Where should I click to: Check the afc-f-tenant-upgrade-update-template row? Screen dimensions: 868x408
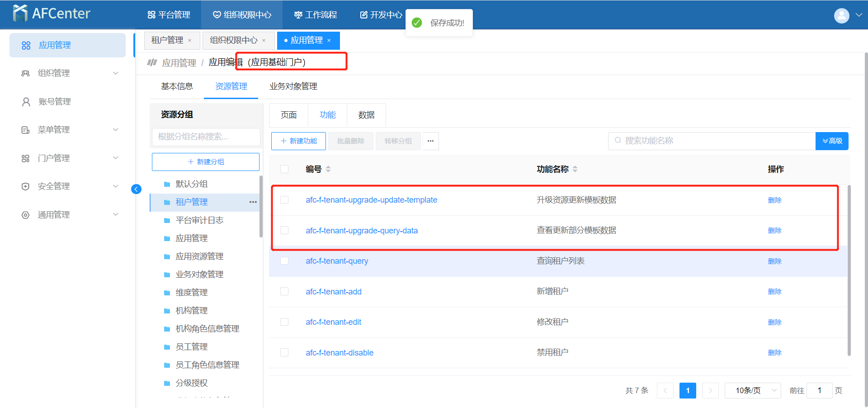click(x=284, y=200)
